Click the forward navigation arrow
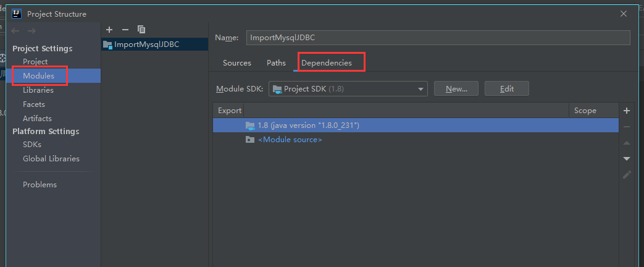Screen dimensions: 644x267 pos(31,31)
